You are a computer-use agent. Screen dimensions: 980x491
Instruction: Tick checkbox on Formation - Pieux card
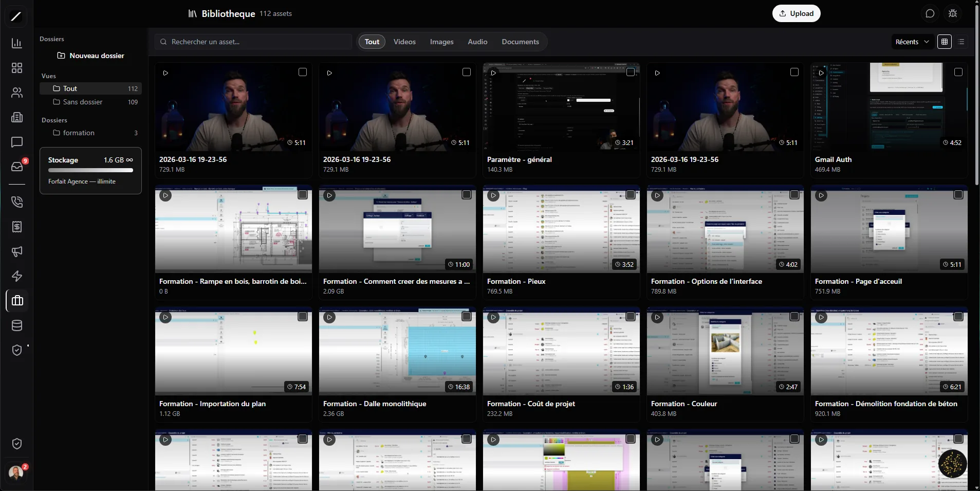631,194
